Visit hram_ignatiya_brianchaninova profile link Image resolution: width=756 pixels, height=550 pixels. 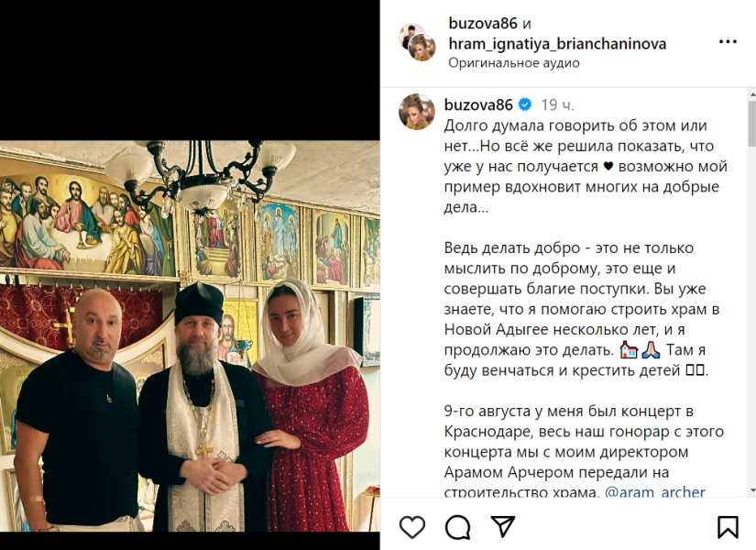557,43
